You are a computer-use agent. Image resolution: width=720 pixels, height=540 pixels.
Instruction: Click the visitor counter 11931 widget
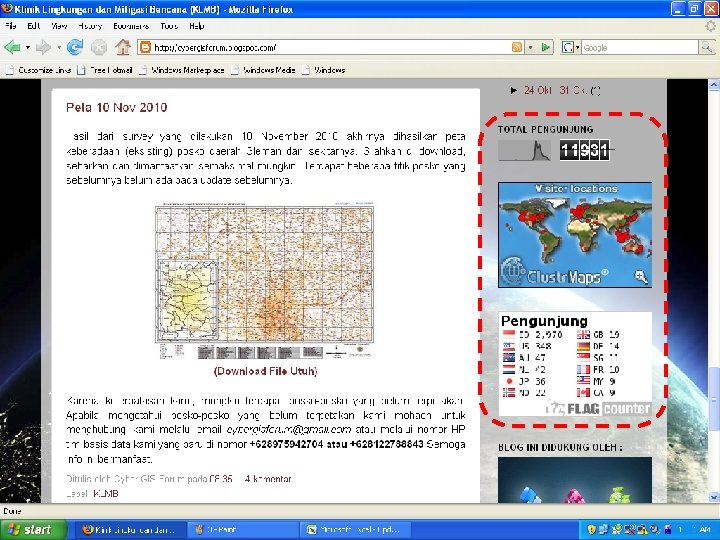584,150
